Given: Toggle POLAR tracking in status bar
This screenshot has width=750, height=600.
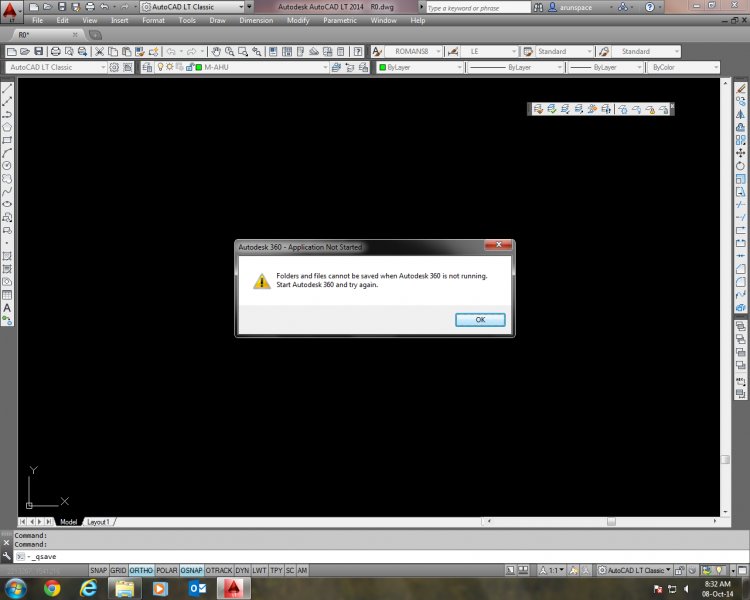Looking at the screenshot, I should pos(166,570).
